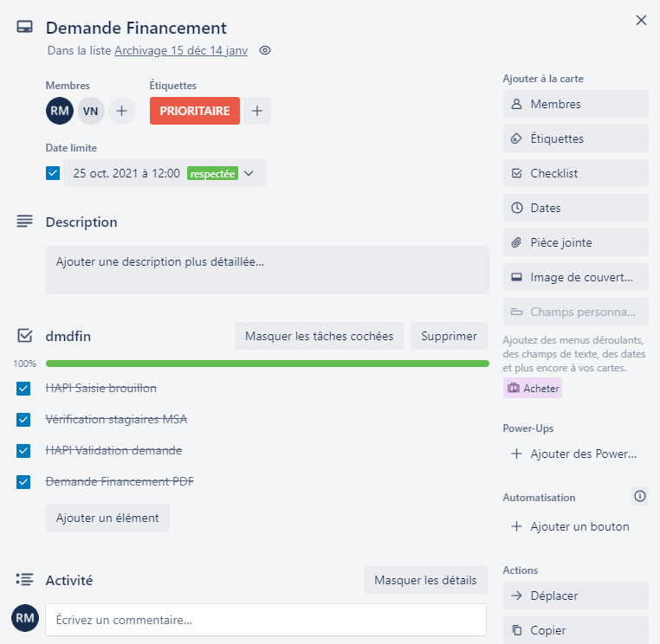
Task: Uncheck the Date limite completed checkbox
Action: tap(53, 173)
